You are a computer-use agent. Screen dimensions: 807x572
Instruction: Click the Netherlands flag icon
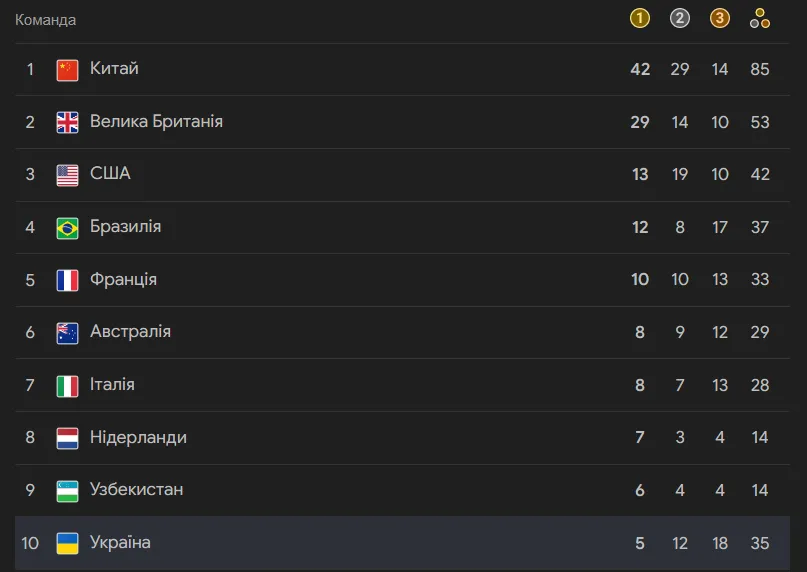pyautogui.click(x=67, y=438)
